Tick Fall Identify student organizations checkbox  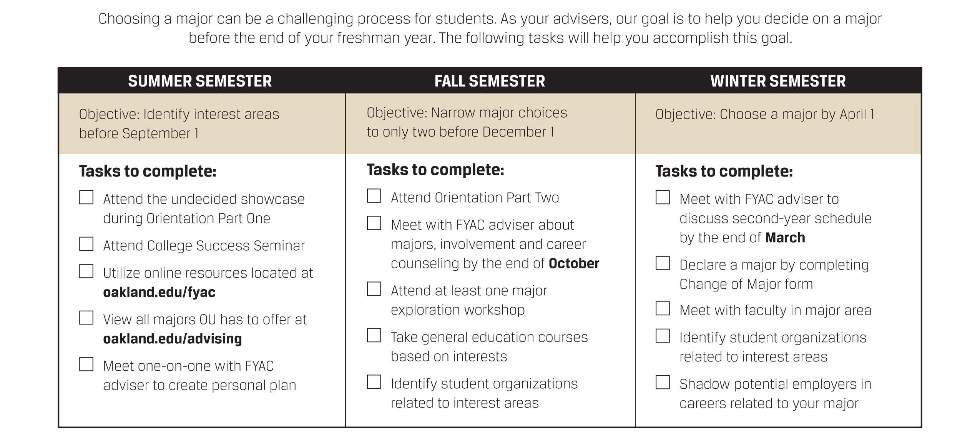point(374,382)
